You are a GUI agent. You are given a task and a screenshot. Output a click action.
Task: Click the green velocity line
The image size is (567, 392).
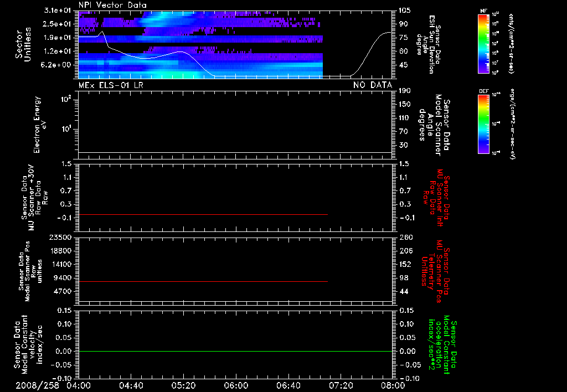point(235,351)
